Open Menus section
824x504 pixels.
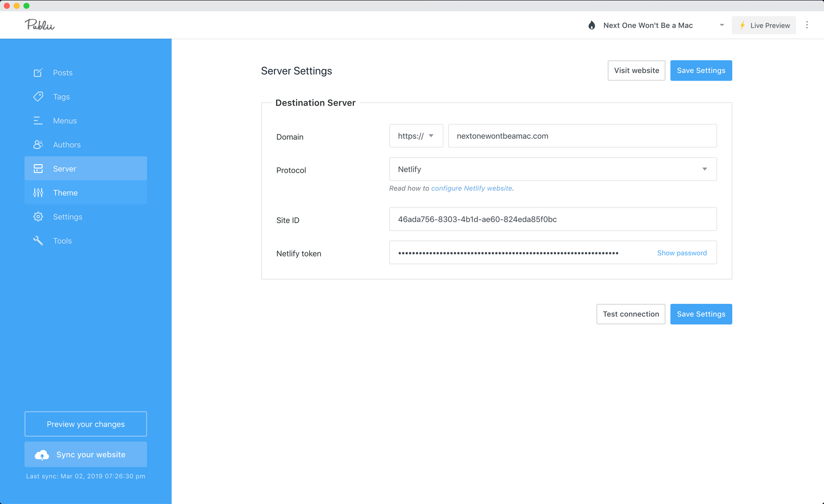(86, 121)
